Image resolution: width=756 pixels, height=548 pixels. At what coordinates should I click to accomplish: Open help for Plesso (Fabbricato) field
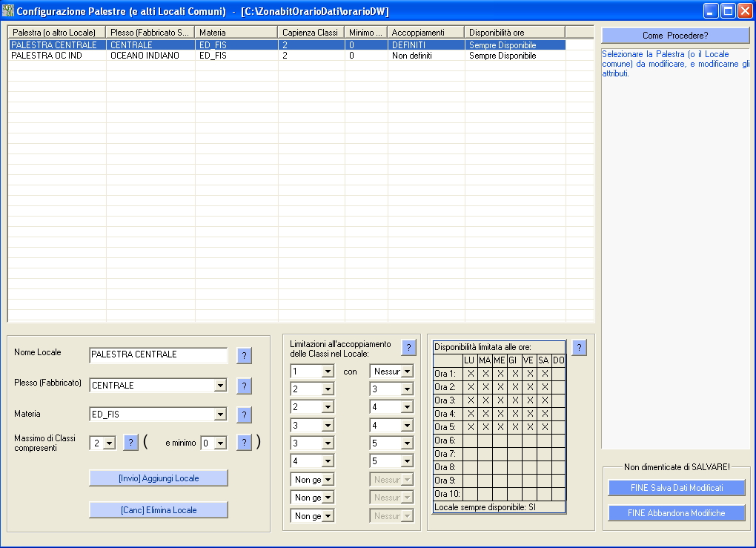(x=244, y=386)
